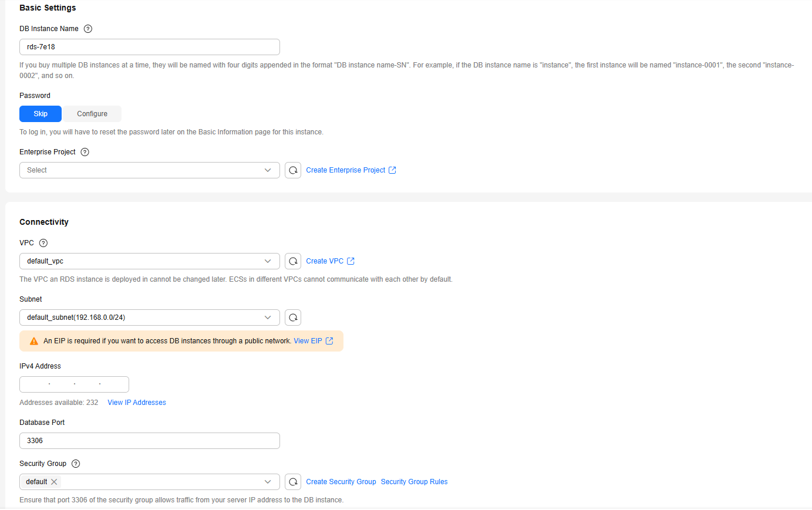Open the Subnet selection dropdown
812x510 pixels.
coord(149,318)
